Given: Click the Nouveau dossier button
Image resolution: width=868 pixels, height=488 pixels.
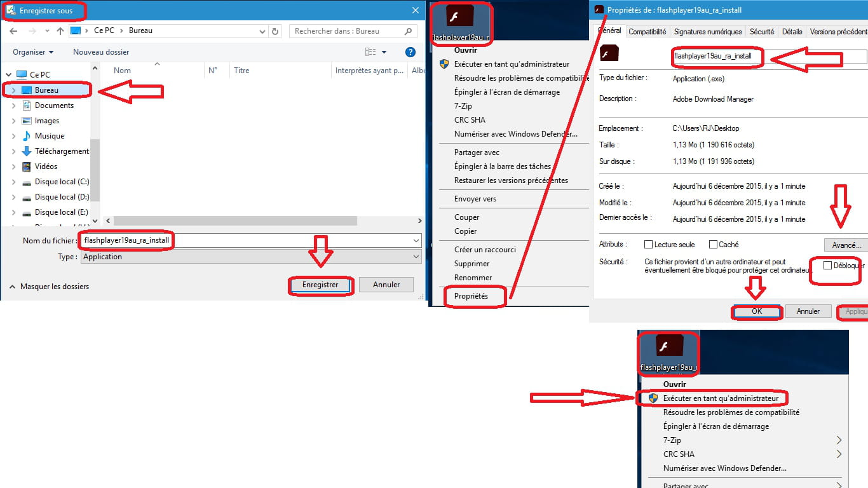Looking at the screenshot, I should 101,52.
